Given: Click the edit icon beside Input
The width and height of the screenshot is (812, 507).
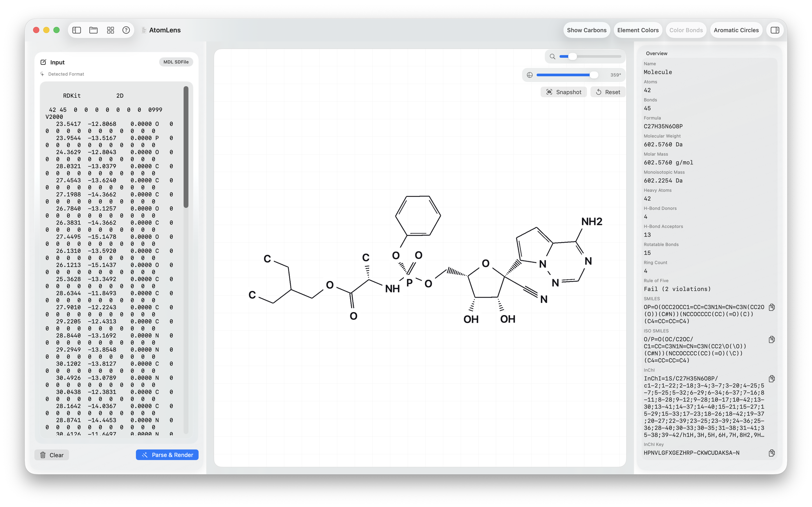Looking at the screenshot, I should (43, 62).
